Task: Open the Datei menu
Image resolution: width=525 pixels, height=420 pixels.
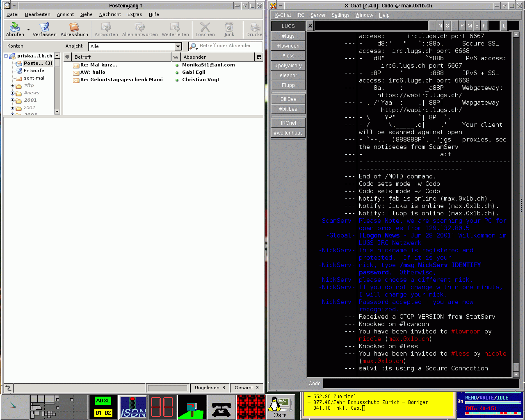Action: [x=12, y=14]
